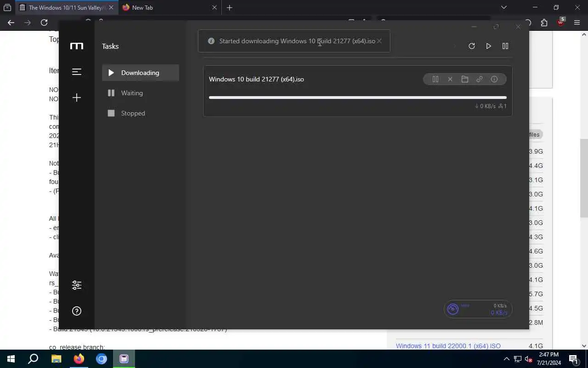Open the Motrix help icon
The image size is (588, 368).
point(77,311)
